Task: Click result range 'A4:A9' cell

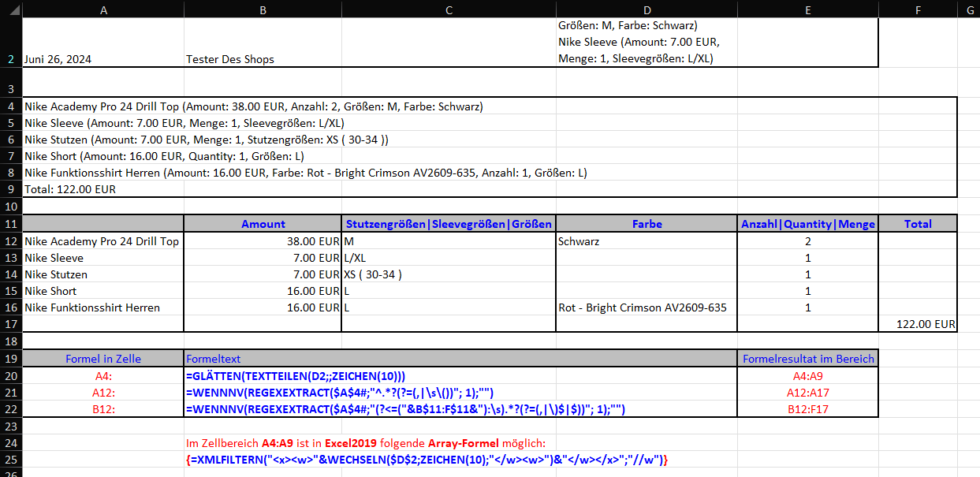Action: 808,376
